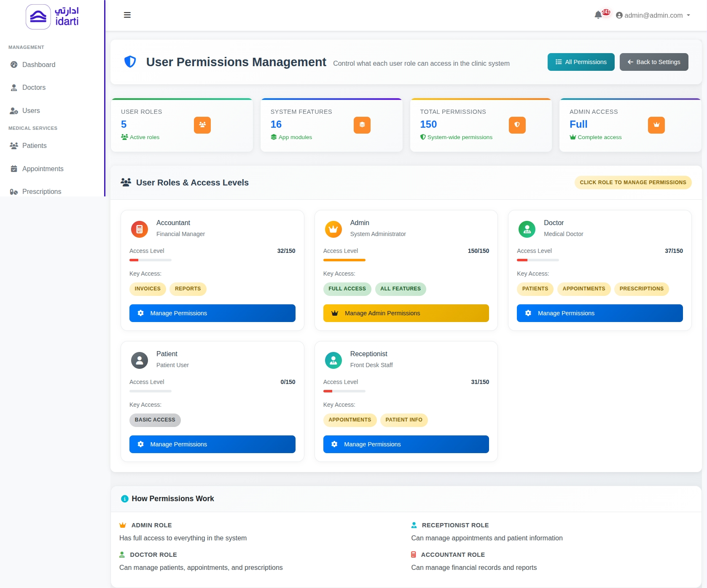Image resolution: width=707 pixels, height=588 pixels.
Task: Open Dashboard from the sidebar
Action: [38, 64]
